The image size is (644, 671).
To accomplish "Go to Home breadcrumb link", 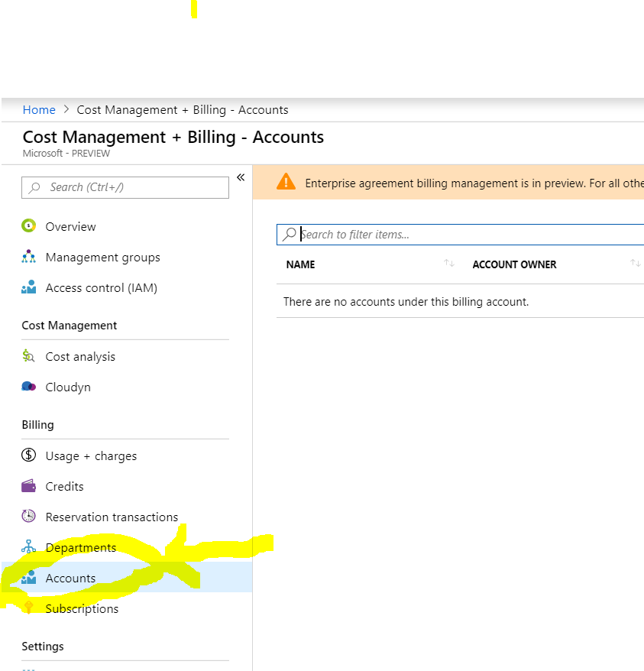I will [39, 110].
